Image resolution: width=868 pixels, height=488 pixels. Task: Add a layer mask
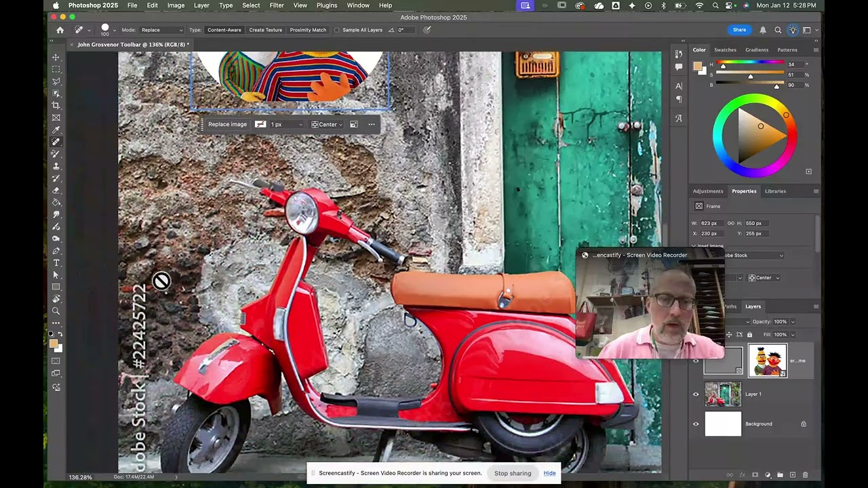(x=755, y=475)
